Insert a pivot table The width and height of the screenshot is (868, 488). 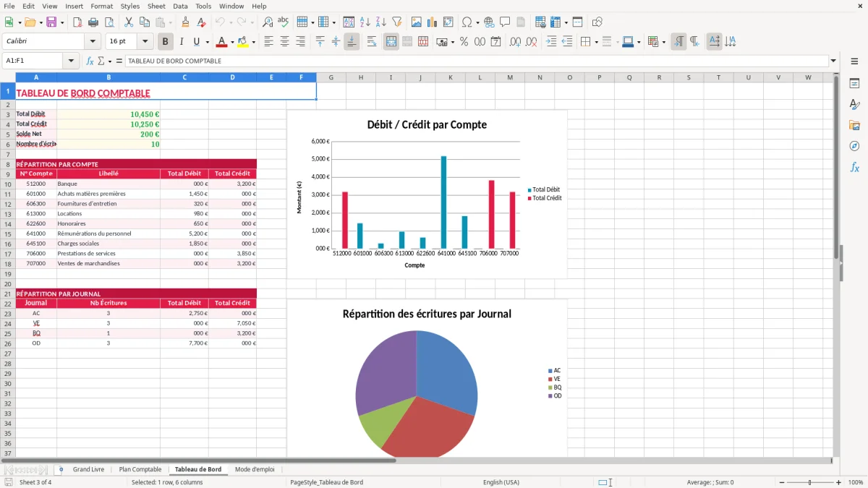[448, 22]
